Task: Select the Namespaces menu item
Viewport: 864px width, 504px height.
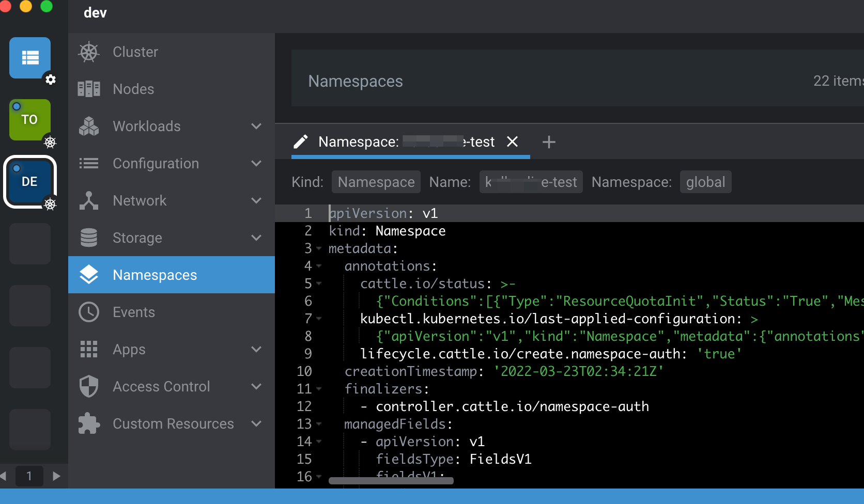Action: [172, 275]
